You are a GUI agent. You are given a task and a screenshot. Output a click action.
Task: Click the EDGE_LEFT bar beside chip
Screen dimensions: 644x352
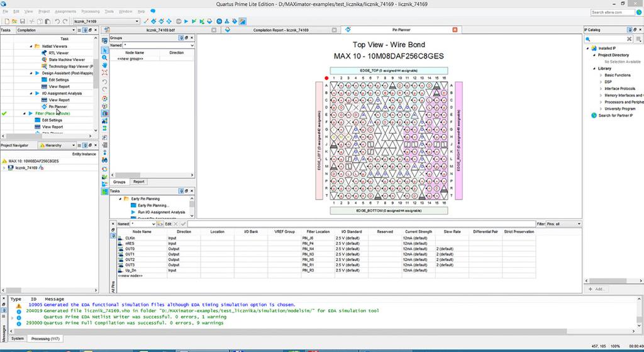point(319,140)
